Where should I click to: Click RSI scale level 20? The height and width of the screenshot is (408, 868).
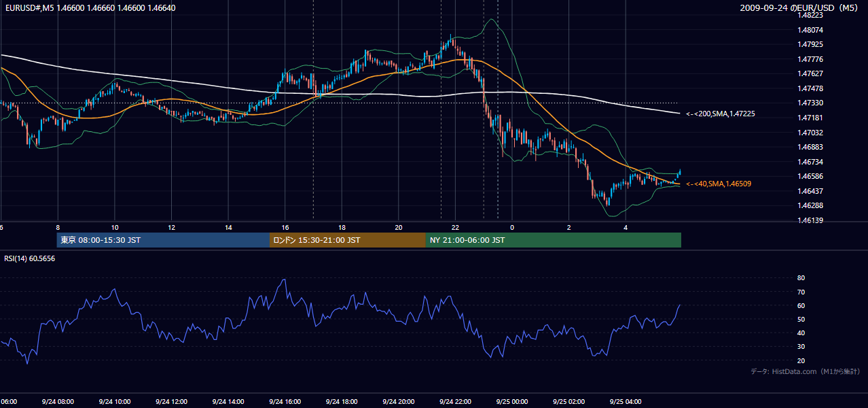point(801,360)
